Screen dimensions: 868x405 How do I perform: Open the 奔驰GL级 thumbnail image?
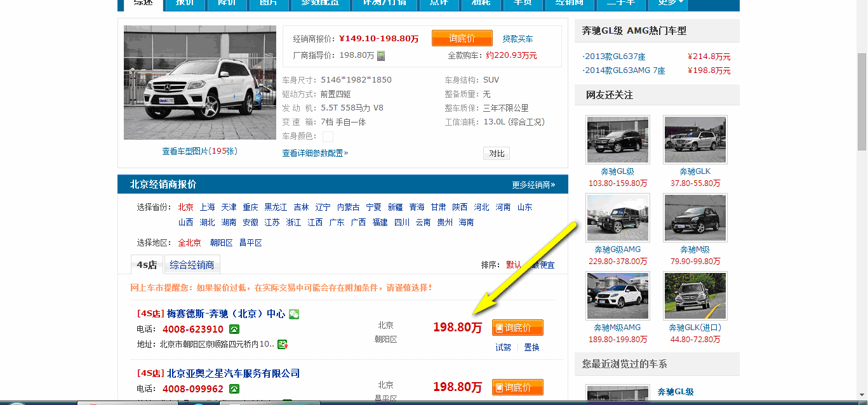coord(618,140)
